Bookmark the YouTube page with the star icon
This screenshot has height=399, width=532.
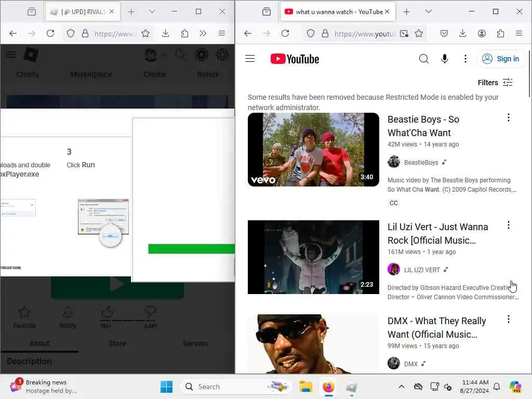coord(419,33)
